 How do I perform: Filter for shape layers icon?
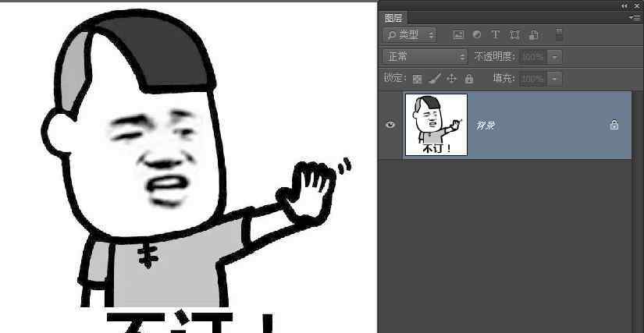pos(514,35)
